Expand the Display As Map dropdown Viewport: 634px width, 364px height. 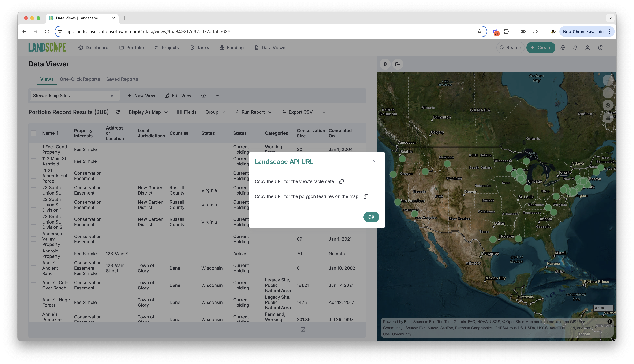coord(148,112)
